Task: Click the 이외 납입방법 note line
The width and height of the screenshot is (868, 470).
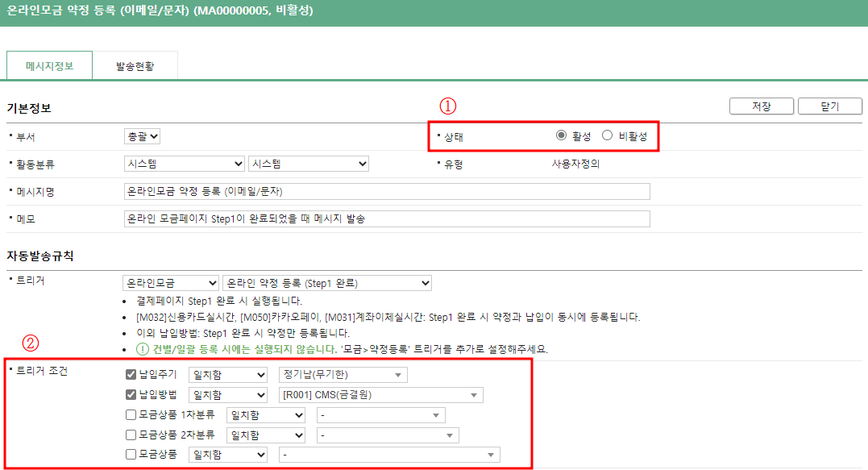Action: 243,333
